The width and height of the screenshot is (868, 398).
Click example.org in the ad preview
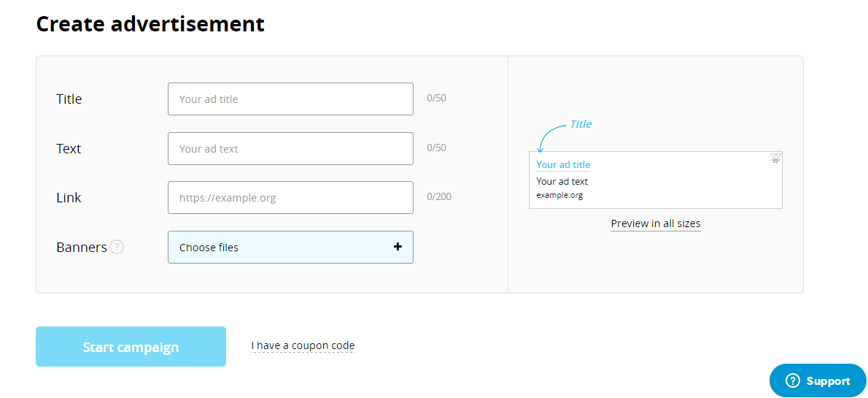coord(559,195)
